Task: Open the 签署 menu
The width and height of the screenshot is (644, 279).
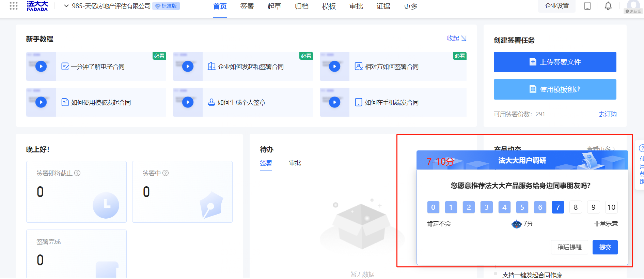Action: [x=247, y=6]
